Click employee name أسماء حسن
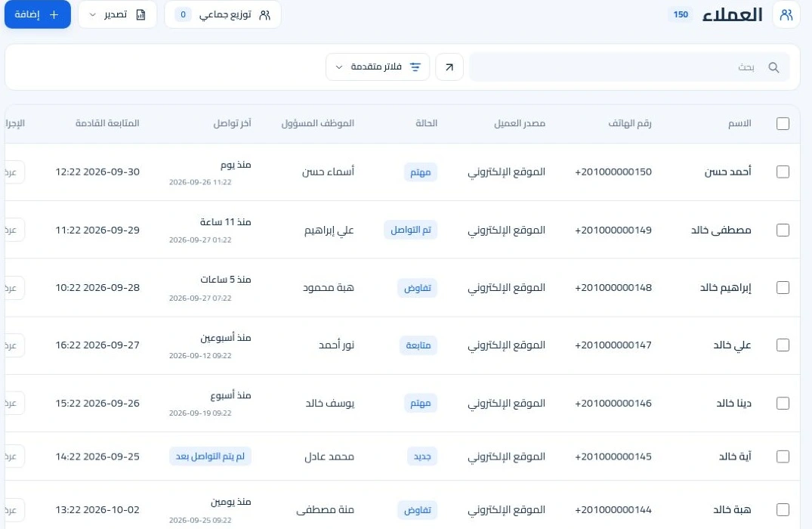Screen dimensions: 812x529 pyautogui.click(x=329, y=172)
